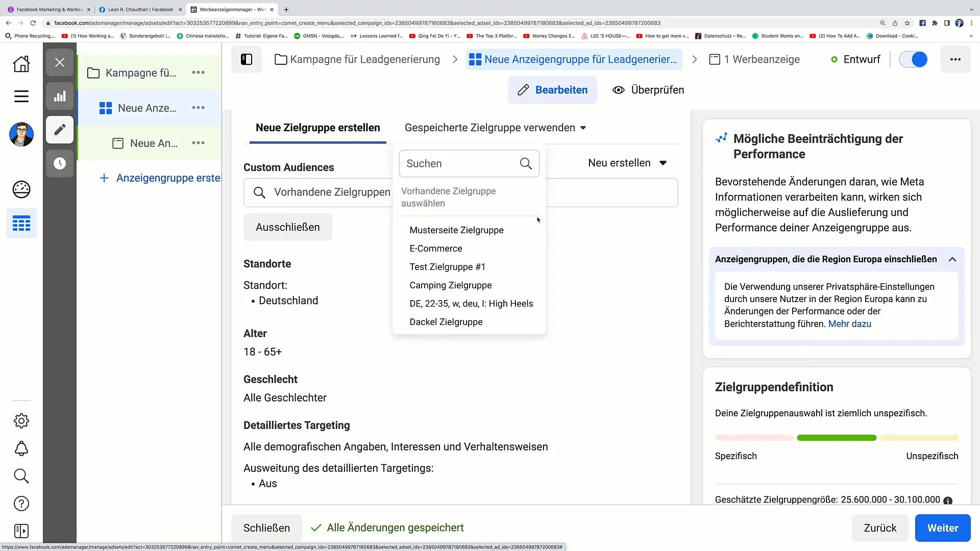Close the editor with the X button
Viewport: 980px width, 551px height.
pyautogui.click(x=60, y=63)
